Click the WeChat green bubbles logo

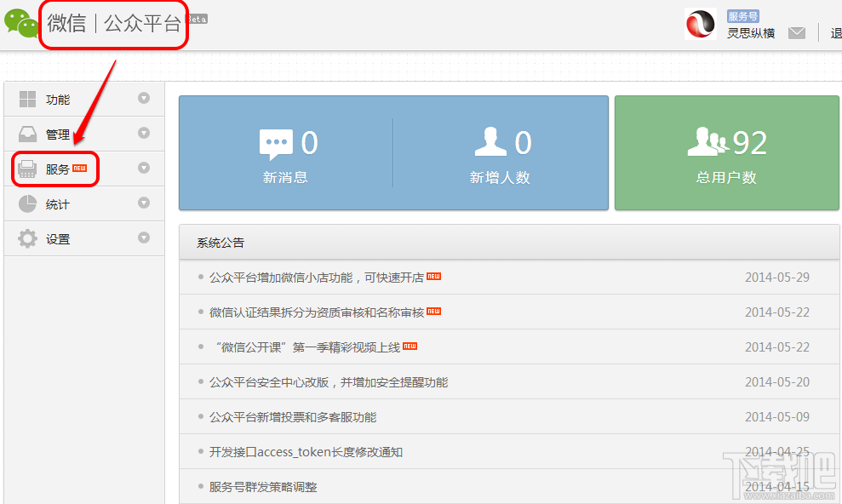(x=21, y=24)
